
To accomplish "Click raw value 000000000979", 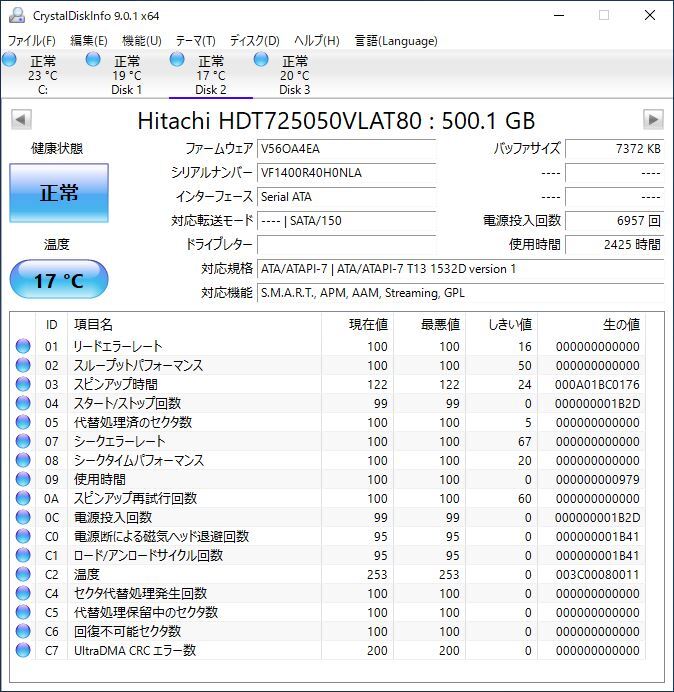I will (x=597, y=479).
